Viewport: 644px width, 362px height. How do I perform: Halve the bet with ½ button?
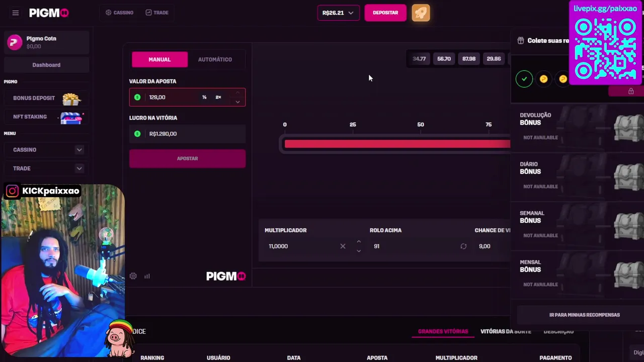(204, 97)
